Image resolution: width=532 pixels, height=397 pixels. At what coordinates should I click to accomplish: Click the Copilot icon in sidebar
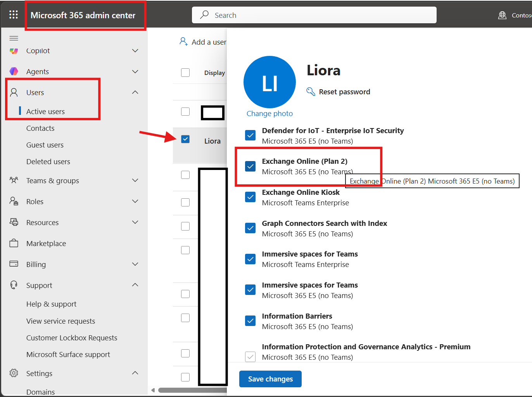(x=14, y=51)
